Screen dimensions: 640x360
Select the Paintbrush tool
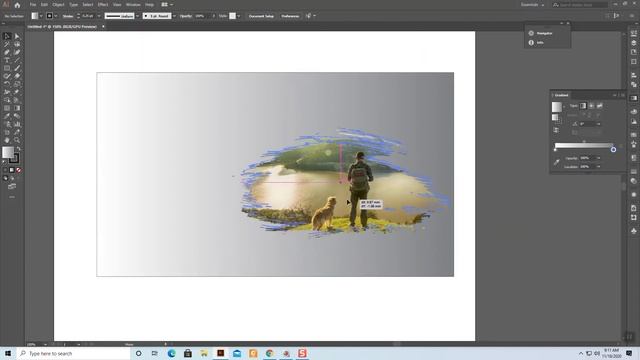[x=17, y=68]
